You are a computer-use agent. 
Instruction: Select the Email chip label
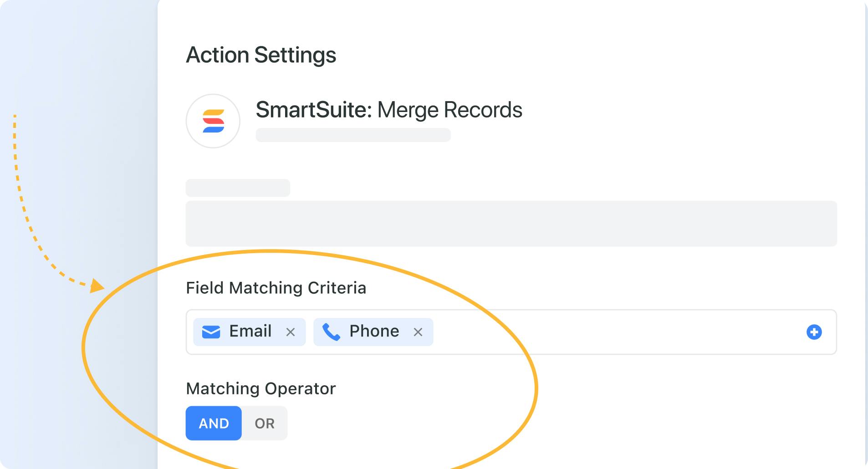250,331
